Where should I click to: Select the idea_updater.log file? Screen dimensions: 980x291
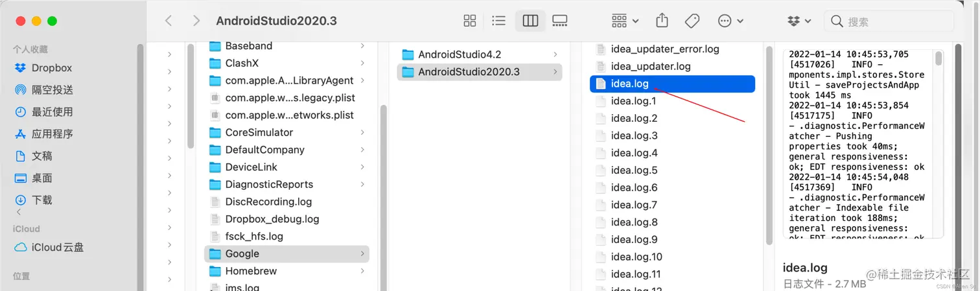(672, 66)
